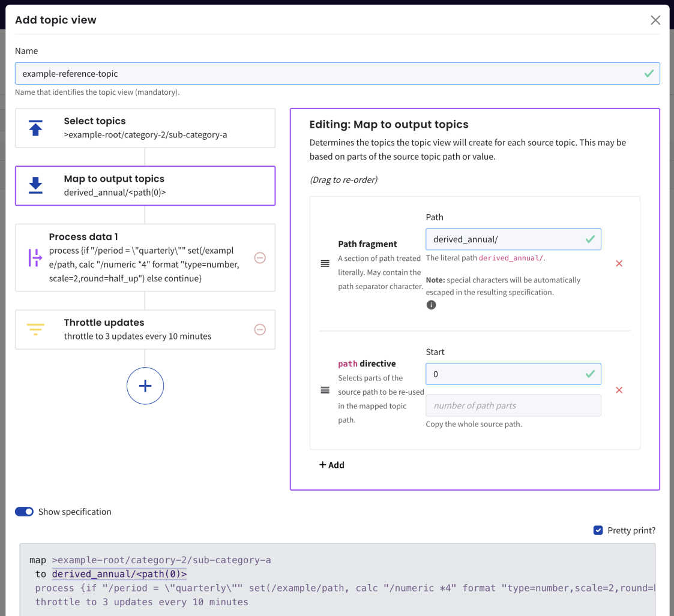Remove the Process data 1 step

pos(260,258)
